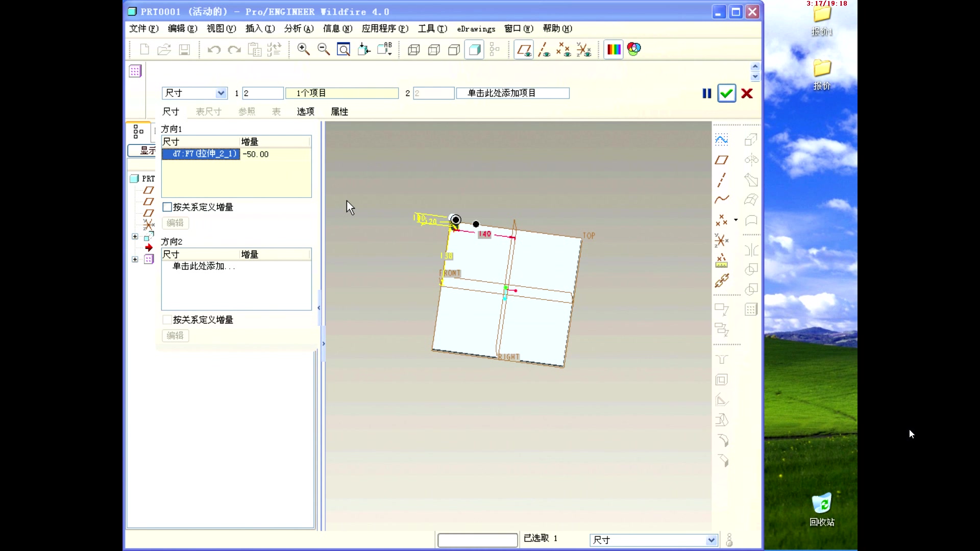Cancel pattern with red X

pos(747,93)
